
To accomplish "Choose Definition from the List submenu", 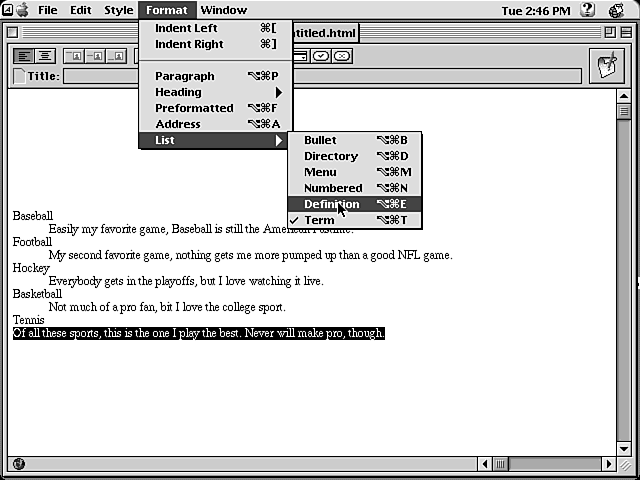I will pyautogui.click(x=331, y=204).
